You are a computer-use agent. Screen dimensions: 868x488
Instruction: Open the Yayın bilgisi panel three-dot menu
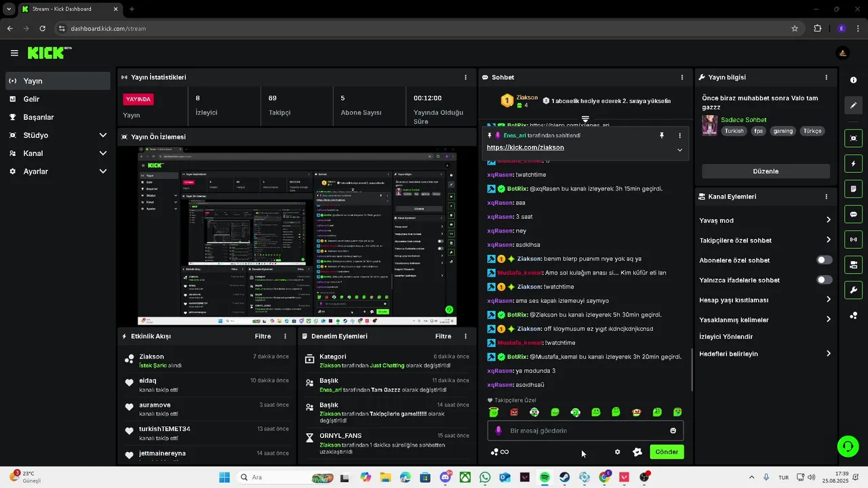coord(826,77)
